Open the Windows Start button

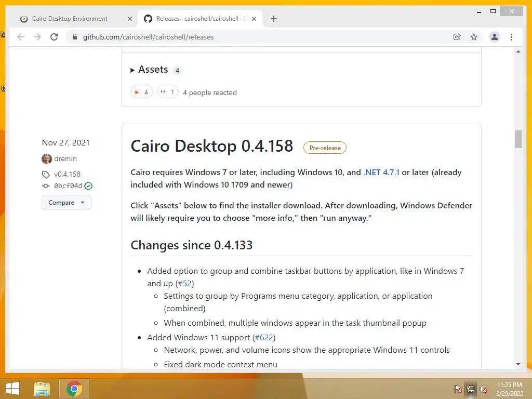click(x=12, y=389)
